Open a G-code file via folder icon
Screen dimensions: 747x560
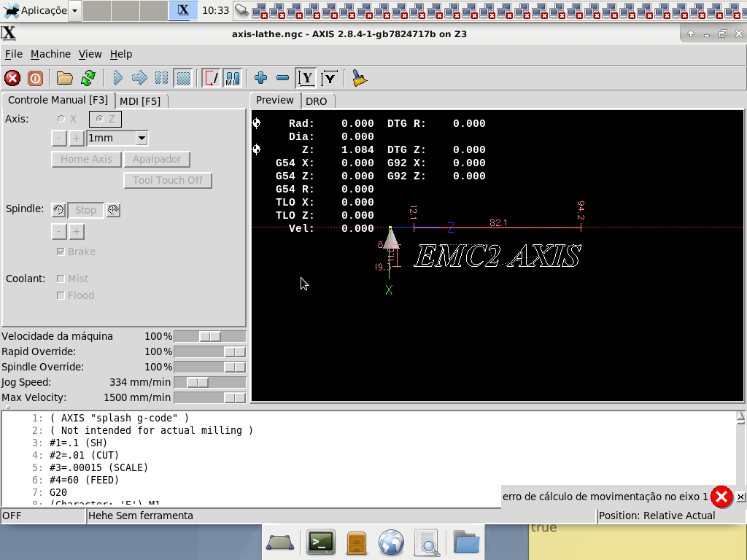pyautogui.click(x=64, y=78)
